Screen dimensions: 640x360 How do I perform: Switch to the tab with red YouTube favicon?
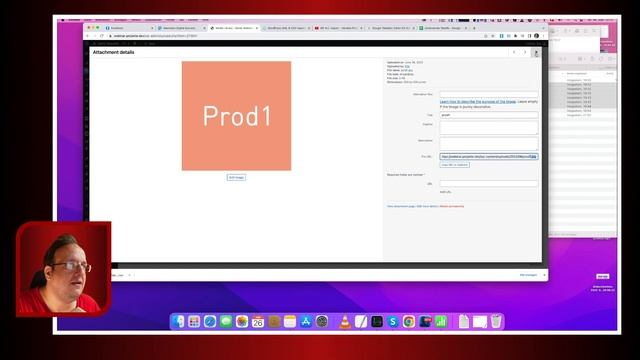coord(338,28)
